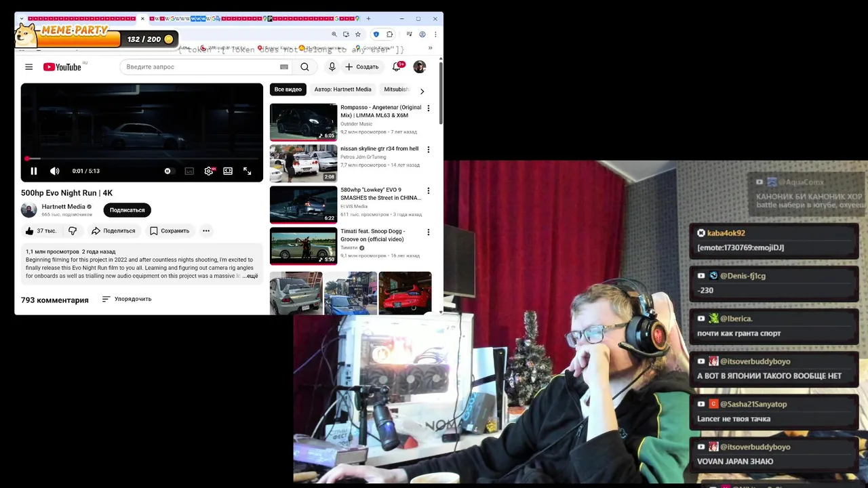Open nissan skyline gtr r34 video title
This screenshot has height=488, width=868.
(379, 148)
